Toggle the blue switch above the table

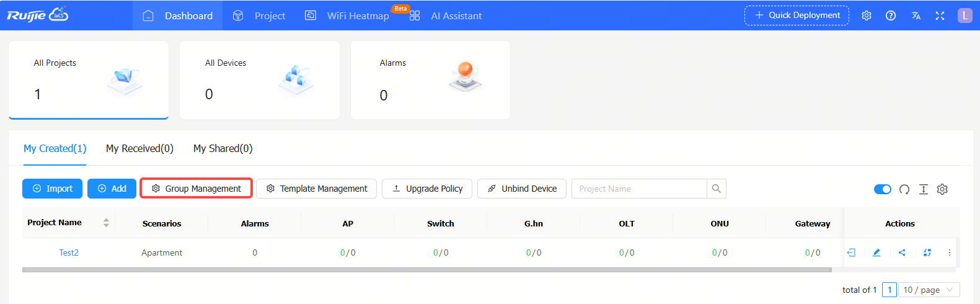(882, 189)
